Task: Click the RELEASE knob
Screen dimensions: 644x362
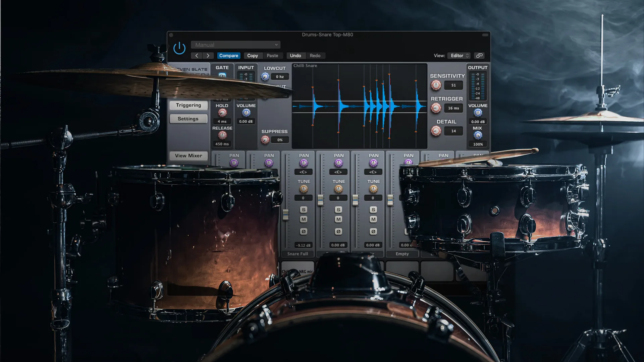Action: [222, 135]
